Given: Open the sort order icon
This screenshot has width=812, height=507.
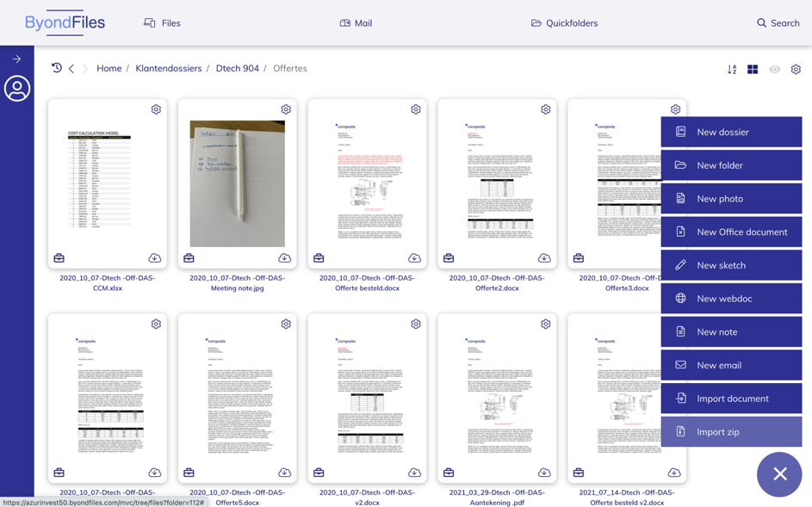Looking at the screenshot, I should pos(732,69).
